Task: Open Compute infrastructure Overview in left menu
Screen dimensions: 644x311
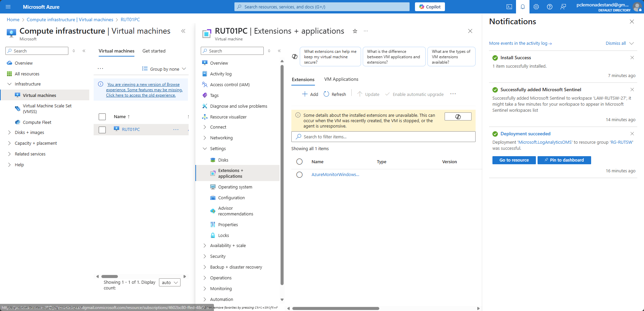Action: (x=24, y=63)
